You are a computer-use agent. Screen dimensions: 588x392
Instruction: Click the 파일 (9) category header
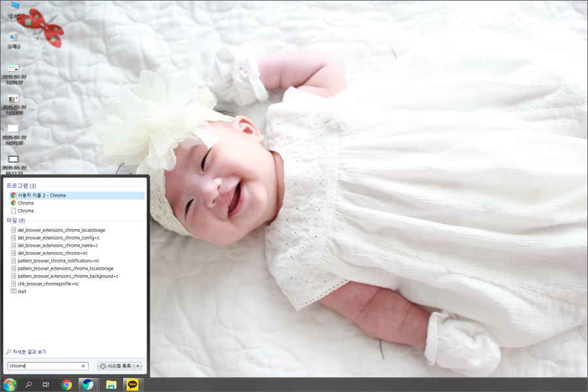16,221
